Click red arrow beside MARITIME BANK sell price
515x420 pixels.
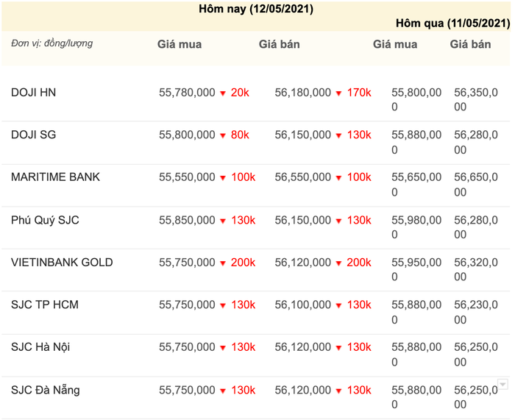pyautogui.click(x=338, y=178)
